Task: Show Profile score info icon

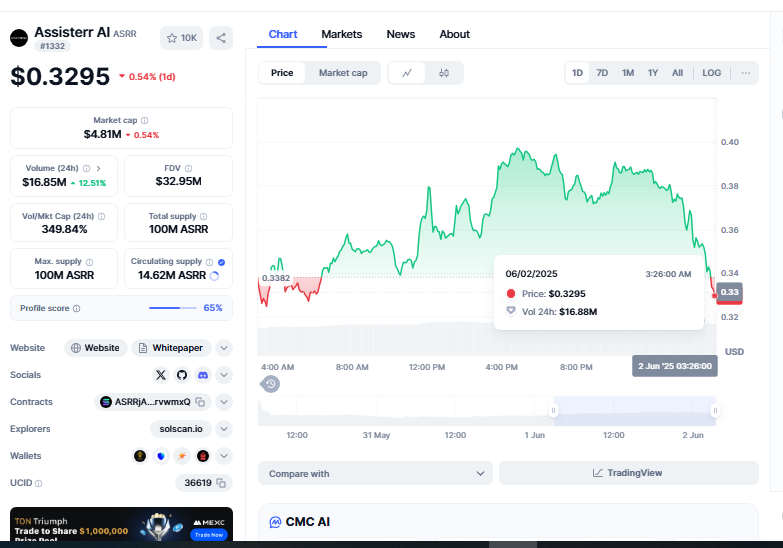Action: pyautogui.click(x=76, y=308)
